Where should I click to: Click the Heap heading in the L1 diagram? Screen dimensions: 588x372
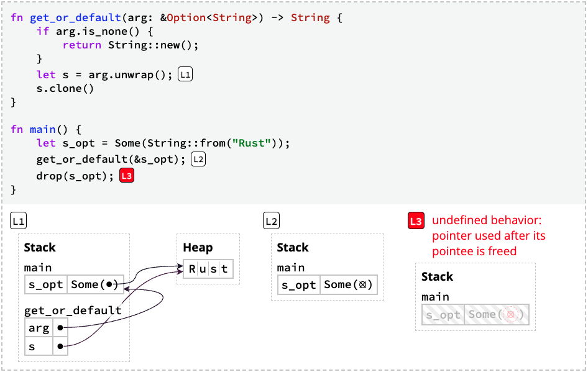coord(198,248)
